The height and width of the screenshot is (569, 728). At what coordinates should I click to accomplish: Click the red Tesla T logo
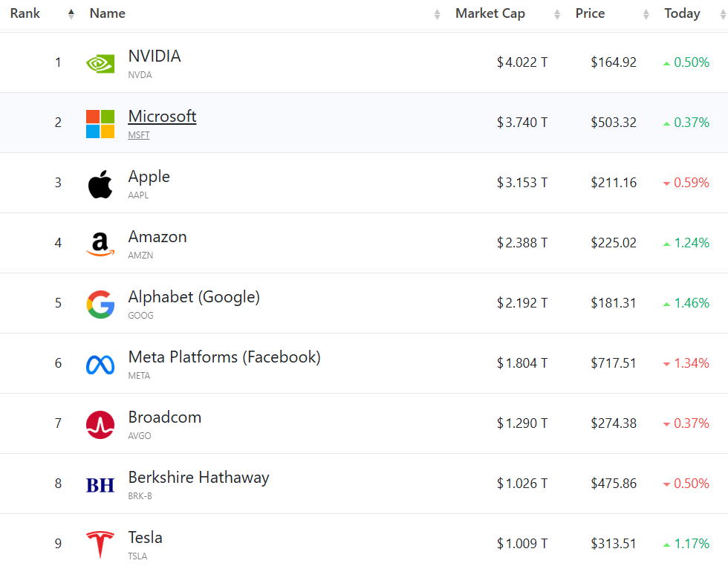100,545
